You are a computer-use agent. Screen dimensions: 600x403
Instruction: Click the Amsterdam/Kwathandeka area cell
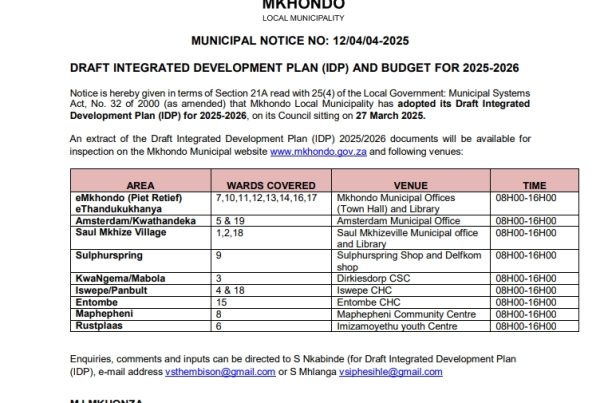click(140, 221)
